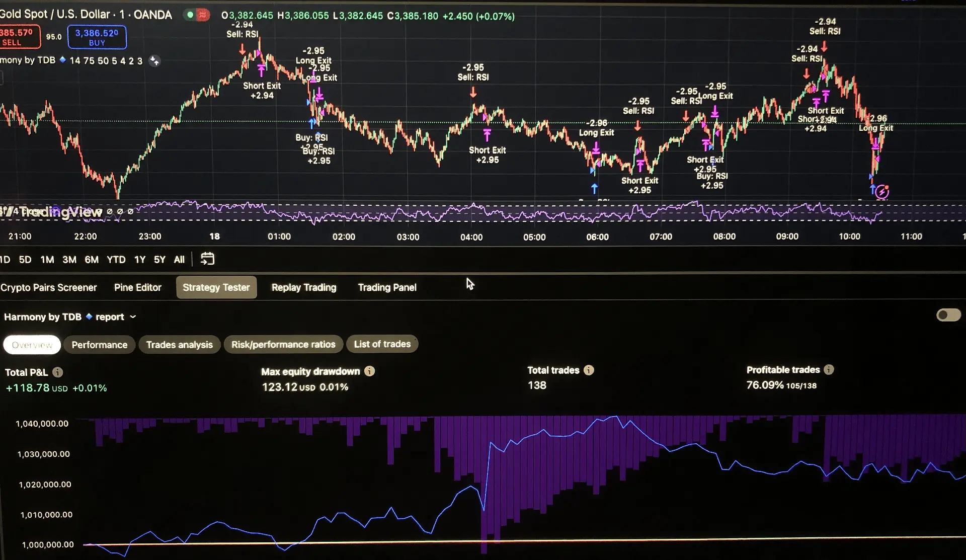The image size is (966, 560).
Task: Set chart range to 1M
Action: click(x=47, y=260)
